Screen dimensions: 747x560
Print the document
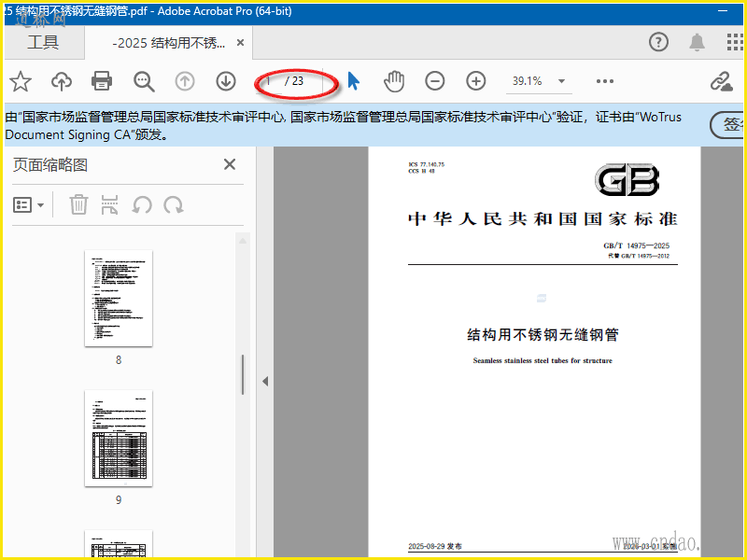click(102, 81)
